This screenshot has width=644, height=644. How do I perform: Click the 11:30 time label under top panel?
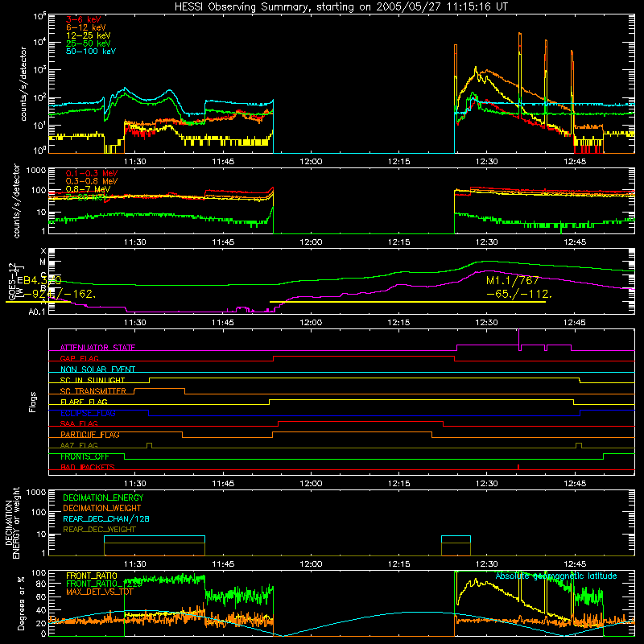pyautogui.click(x=135, y=162)
